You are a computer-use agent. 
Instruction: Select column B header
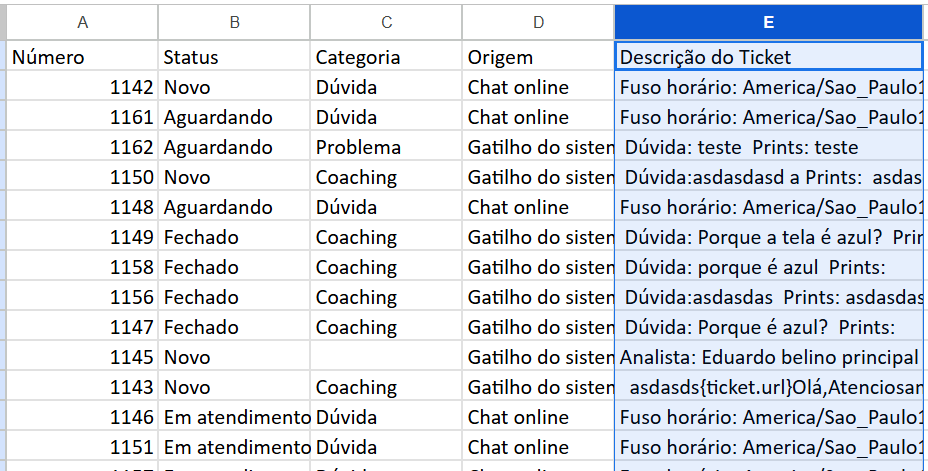pos(234,22)
